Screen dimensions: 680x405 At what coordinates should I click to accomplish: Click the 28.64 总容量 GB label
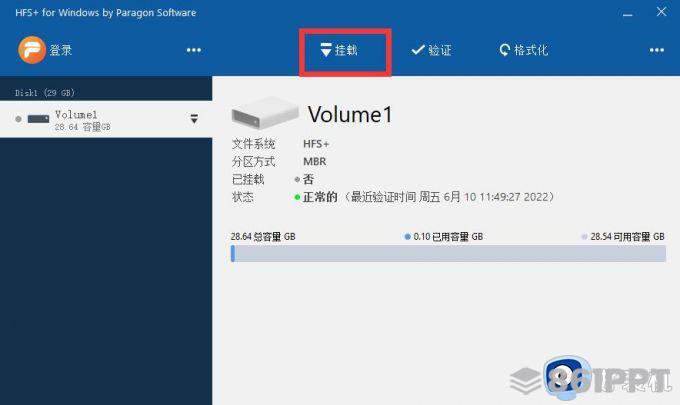263,237
